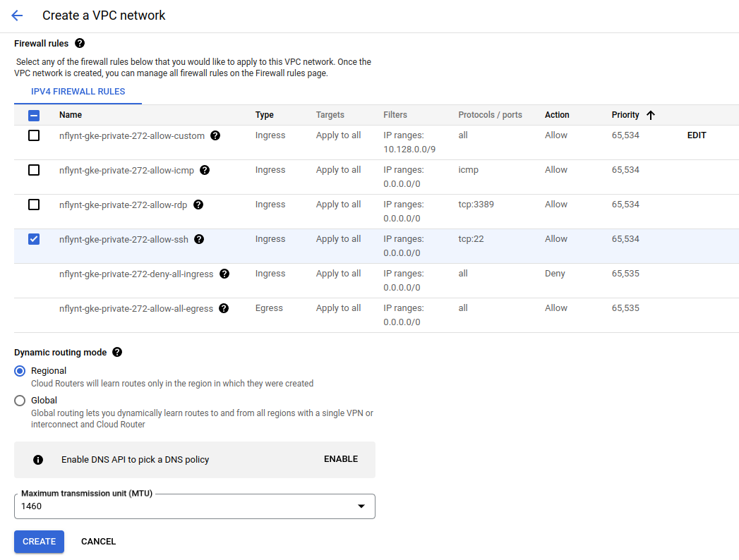The image size is (739, 560).
Task: Click the back arrow to exit VPC creation
Action: [x=16, y=16]
